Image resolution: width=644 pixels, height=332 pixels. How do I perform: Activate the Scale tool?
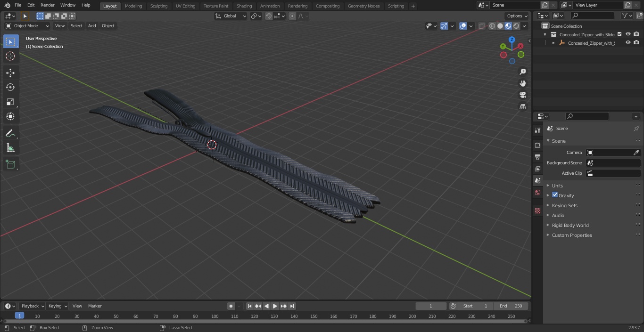click(x=10, y=102)
